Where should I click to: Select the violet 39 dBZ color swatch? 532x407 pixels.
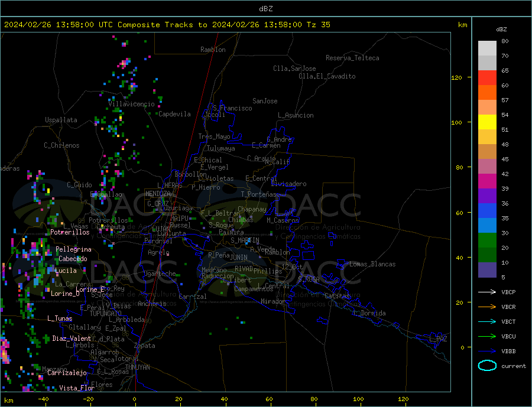(487, 196)
